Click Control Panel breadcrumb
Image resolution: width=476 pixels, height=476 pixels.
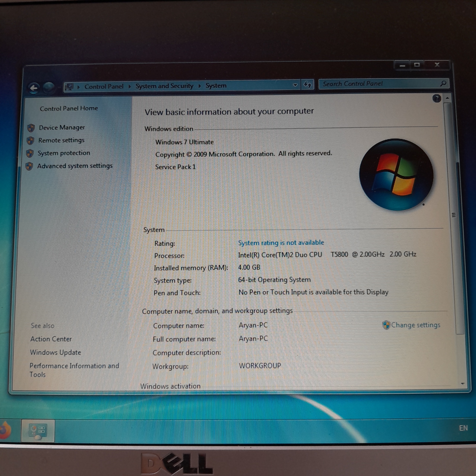104,87
